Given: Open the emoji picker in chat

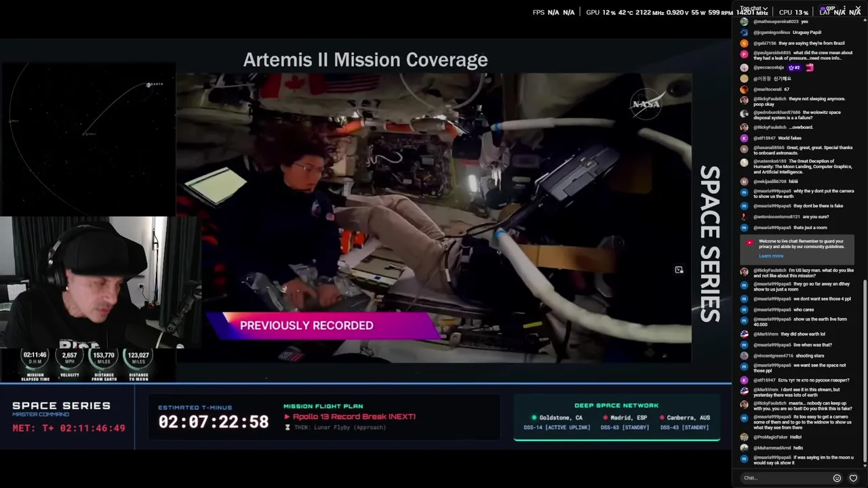Looking at the screenshot, I should coord(837,478).
